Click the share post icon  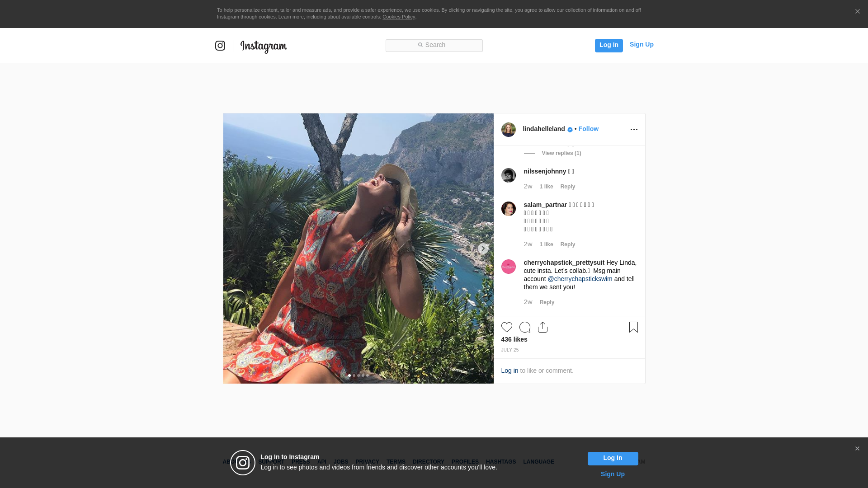(542, 327)
